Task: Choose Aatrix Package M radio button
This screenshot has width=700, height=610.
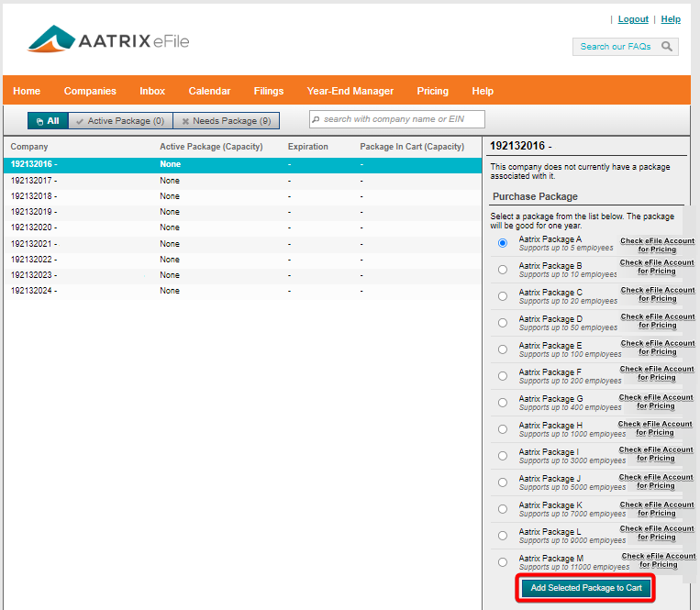Action: (503, 562)
